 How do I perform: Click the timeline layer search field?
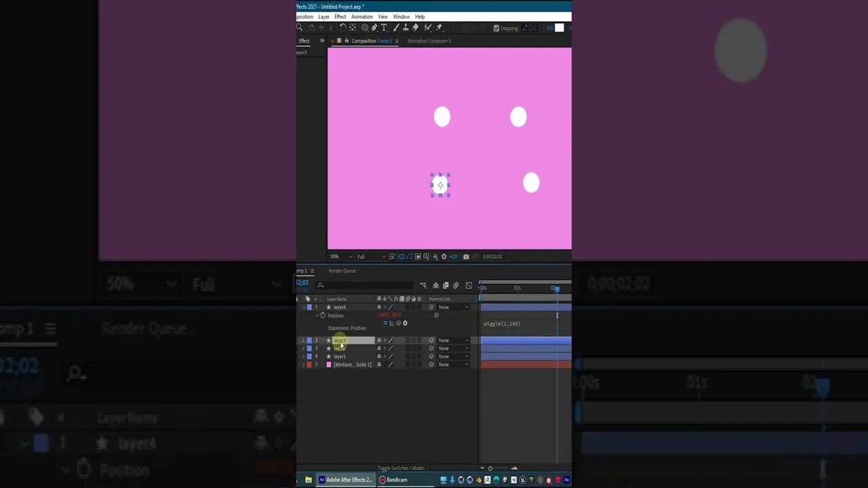coord(365,285)
